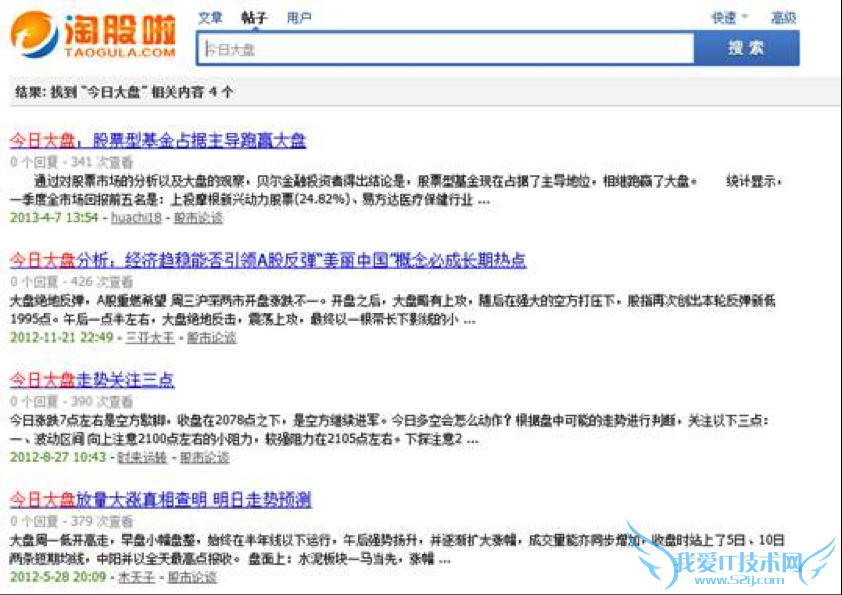This screenshot has width=842, height=595.
Task: Click the timestamp 2012-5-28 20:09
Action: pos(57,577)
